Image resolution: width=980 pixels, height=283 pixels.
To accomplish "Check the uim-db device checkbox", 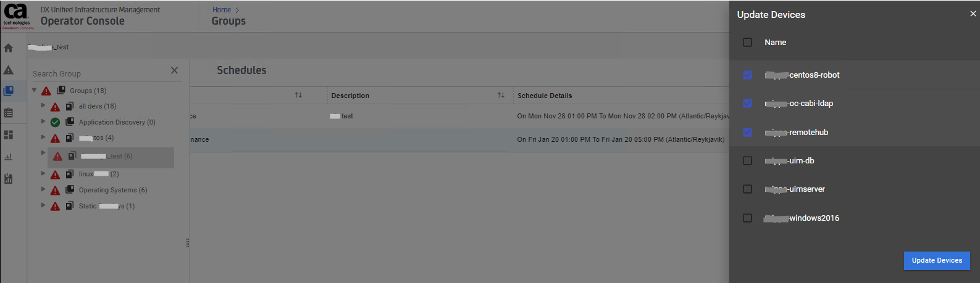I will 747,161.
